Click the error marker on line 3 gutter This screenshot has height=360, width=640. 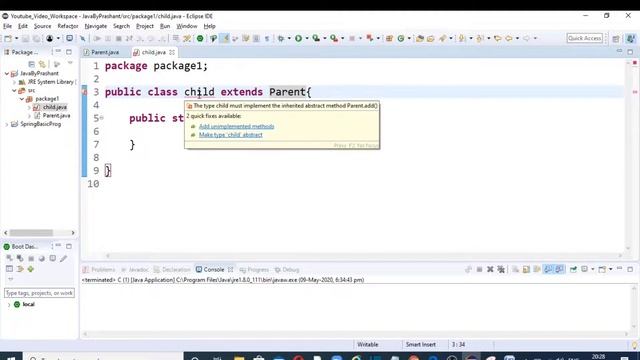(x=84, y=92)
